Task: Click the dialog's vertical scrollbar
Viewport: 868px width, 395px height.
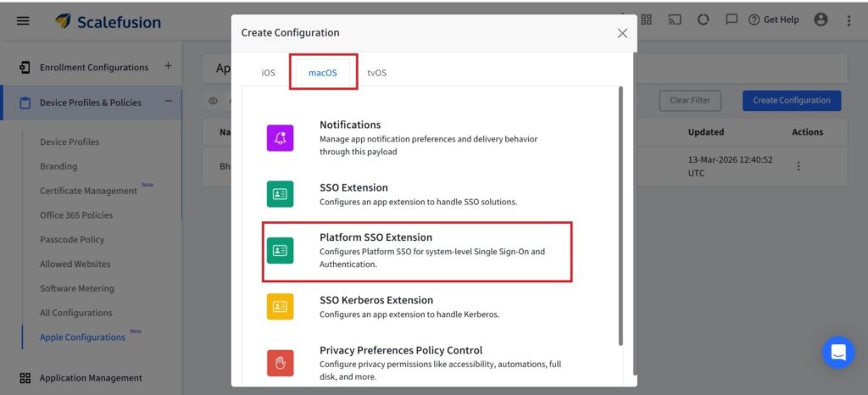Action: pos(621,212)
